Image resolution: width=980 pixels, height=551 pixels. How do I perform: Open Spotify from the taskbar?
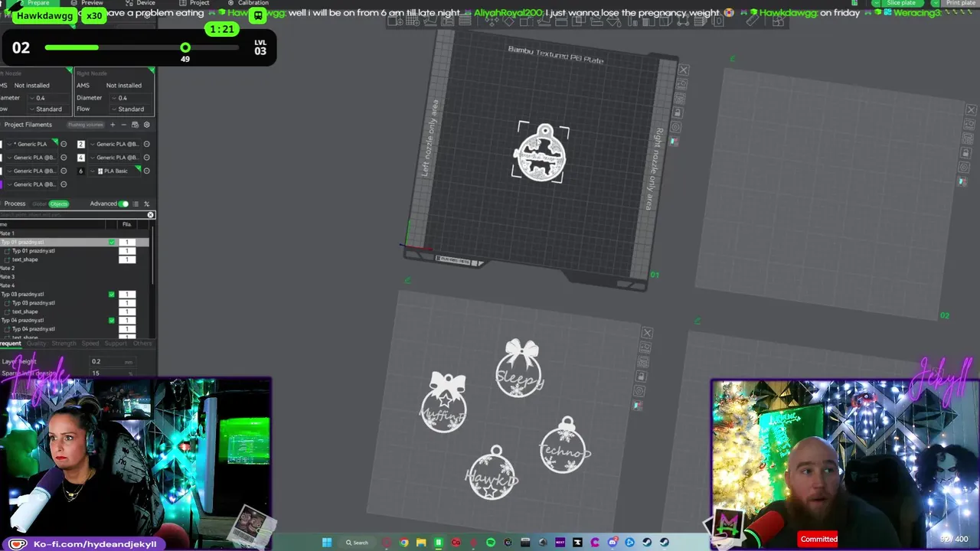coord(491,543)
